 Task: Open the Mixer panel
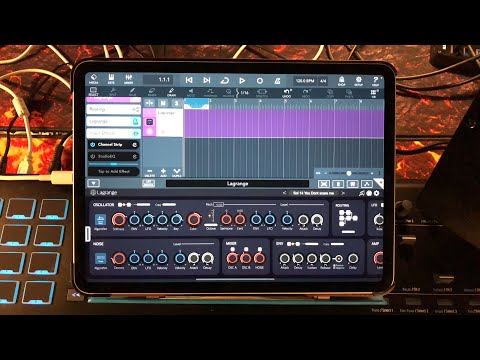coord(129,79)
